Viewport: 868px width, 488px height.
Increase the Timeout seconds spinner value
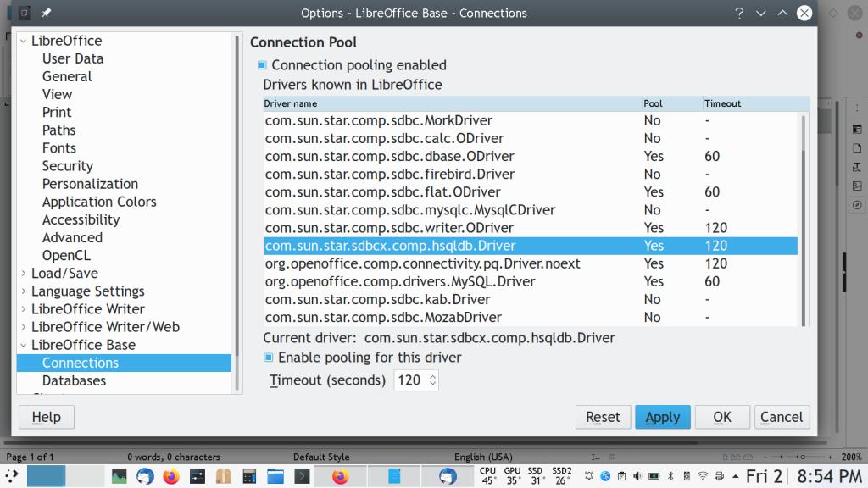tap(434, 376)
